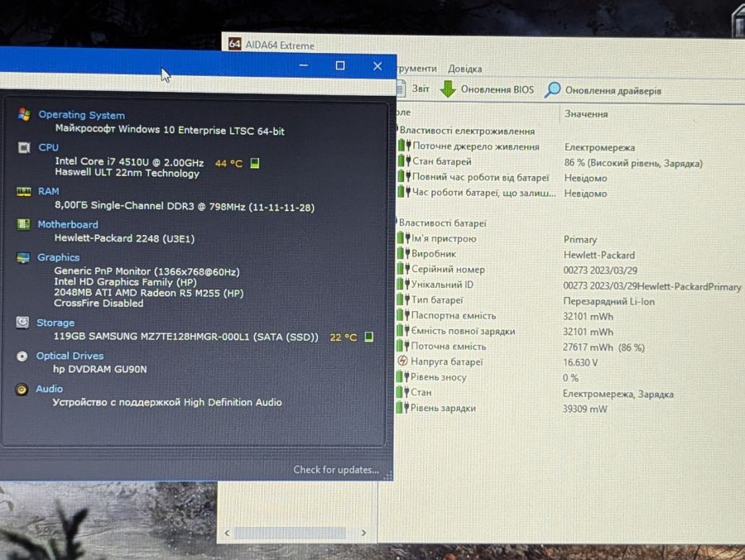Viewport: 745px width, 560px height.
Task: Click battery icon beside Паспортна ємність
Action: [403, 315]
